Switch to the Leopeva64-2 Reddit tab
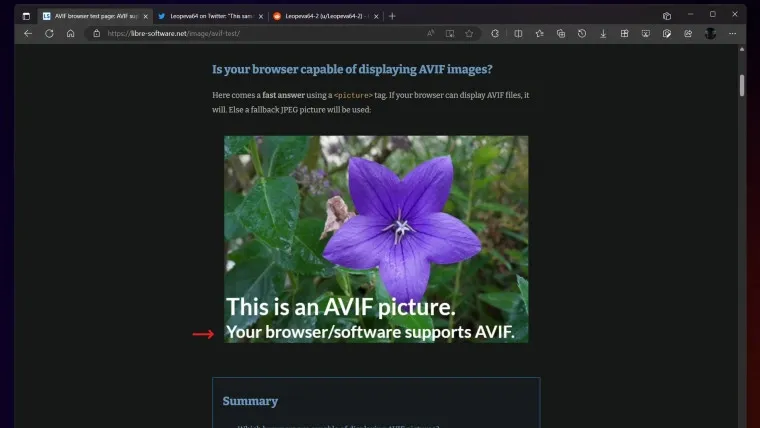 (x=320, y=16)
